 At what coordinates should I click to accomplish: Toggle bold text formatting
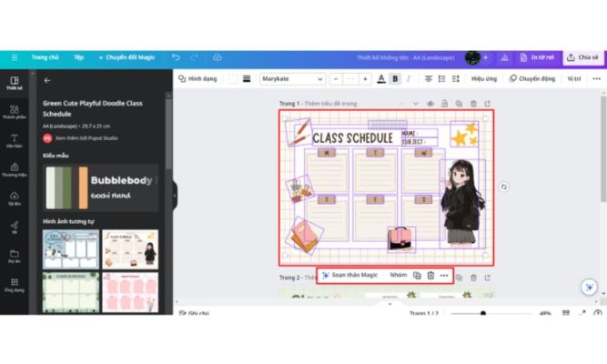395,79
